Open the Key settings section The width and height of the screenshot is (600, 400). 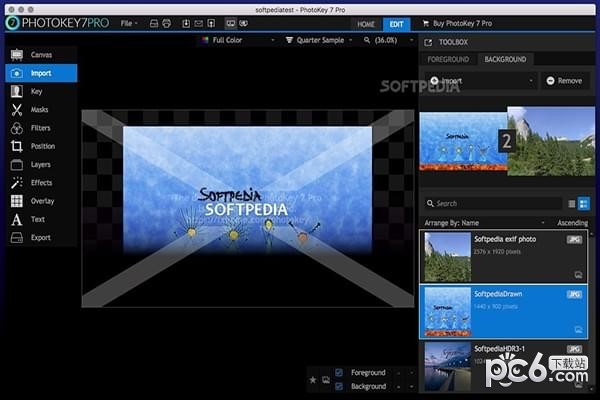click(41, 91)
